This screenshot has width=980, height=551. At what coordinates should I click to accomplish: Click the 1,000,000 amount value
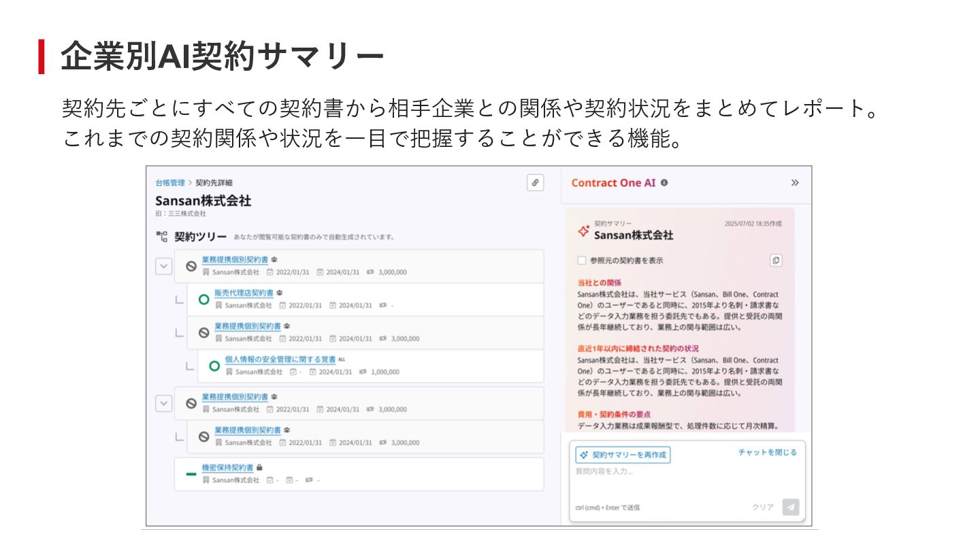point(385,372)
